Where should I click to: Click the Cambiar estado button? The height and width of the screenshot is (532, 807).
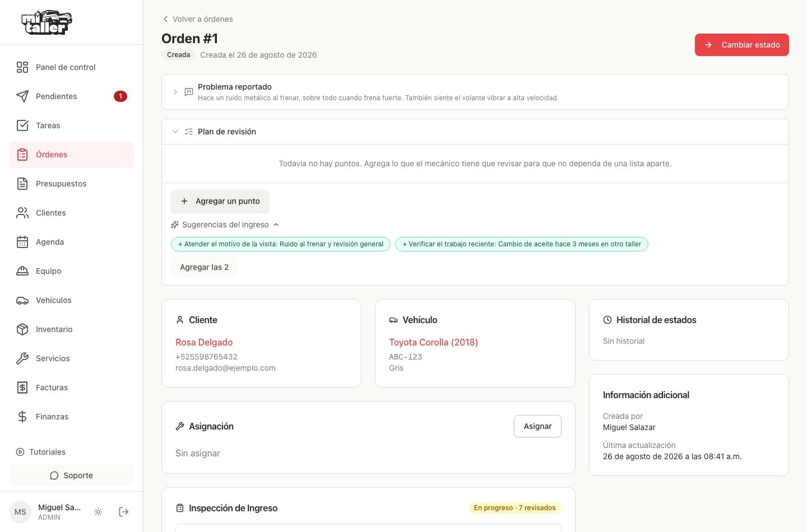(742, 45)
